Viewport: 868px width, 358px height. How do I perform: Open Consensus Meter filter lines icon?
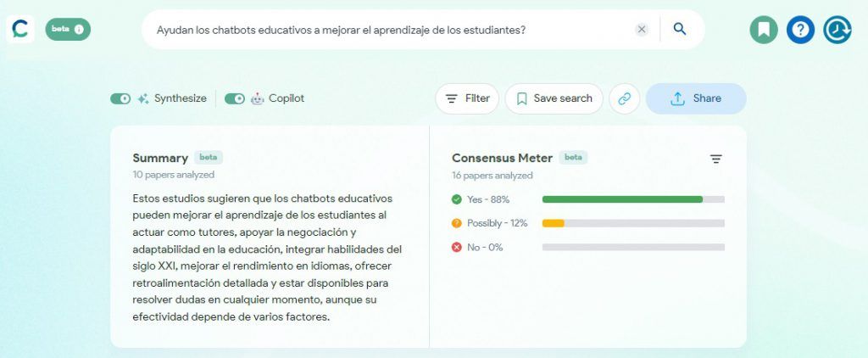click(x=715, y=159)
